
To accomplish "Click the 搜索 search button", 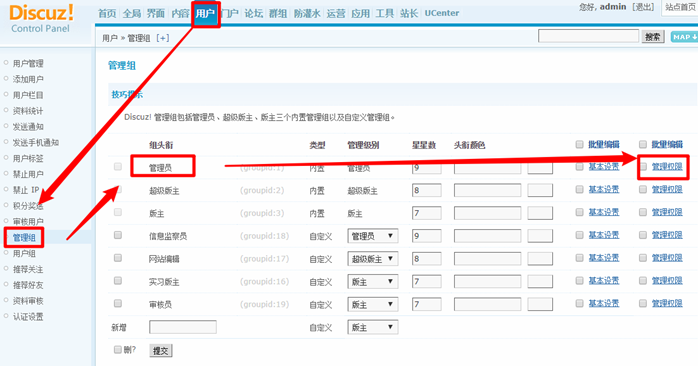I will [653, 37].
